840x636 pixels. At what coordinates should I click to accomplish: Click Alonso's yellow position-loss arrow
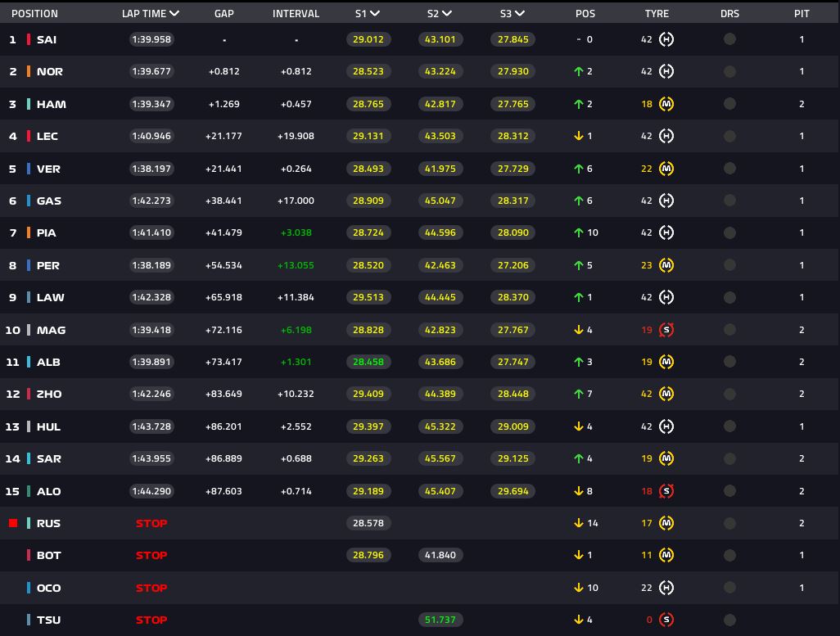tap(579, 491)
